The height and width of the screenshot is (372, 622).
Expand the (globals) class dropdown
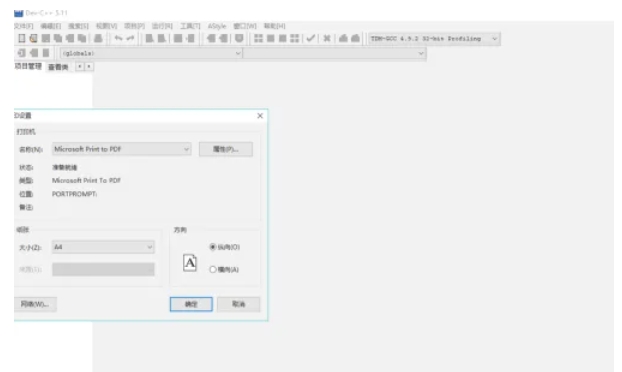[x=151, y=53]
